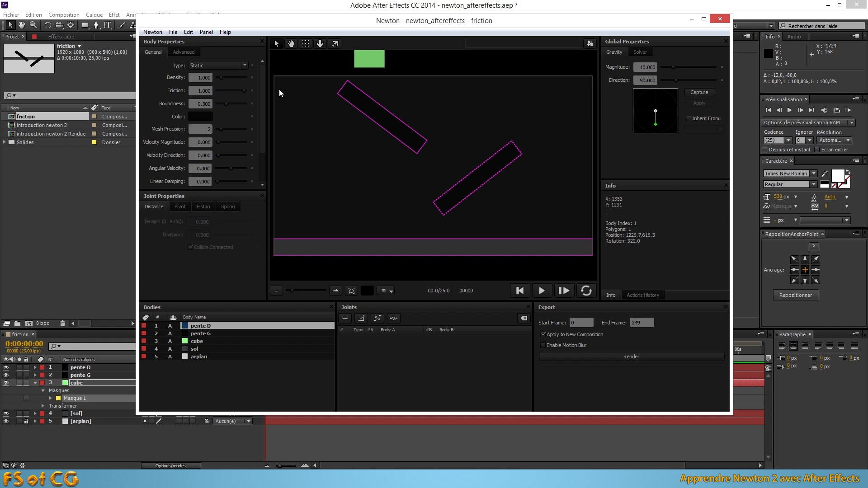This screenshot has width=868, height=488.
Task: Click the body rotate tool icon
Action: (335, 43)
